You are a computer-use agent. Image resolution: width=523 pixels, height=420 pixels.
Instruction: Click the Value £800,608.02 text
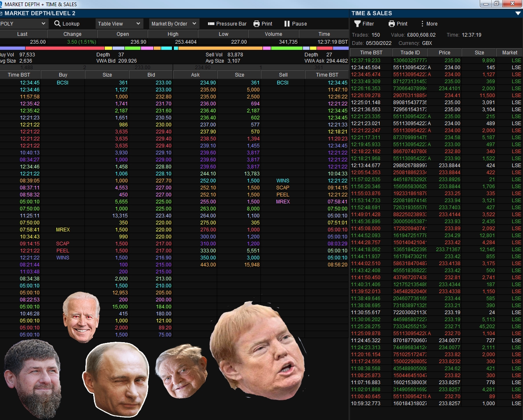pos(413,35)
